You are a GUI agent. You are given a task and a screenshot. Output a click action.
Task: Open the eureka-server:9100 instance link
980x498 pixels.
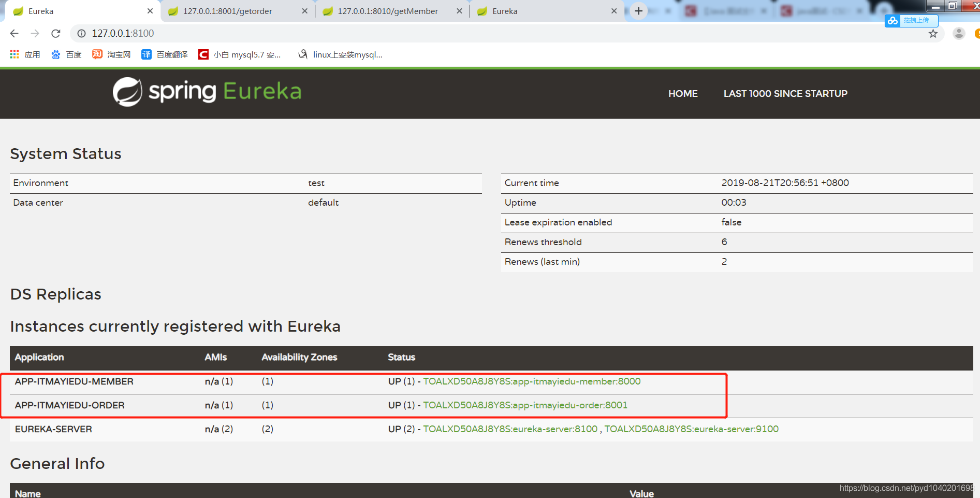click(x=691, y=429)
